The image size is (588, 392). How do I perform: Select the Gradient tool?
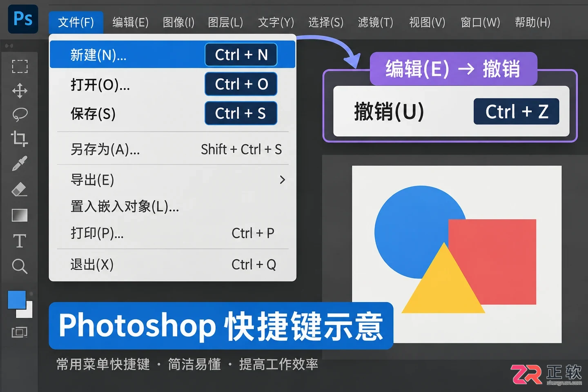coord(20,215)
